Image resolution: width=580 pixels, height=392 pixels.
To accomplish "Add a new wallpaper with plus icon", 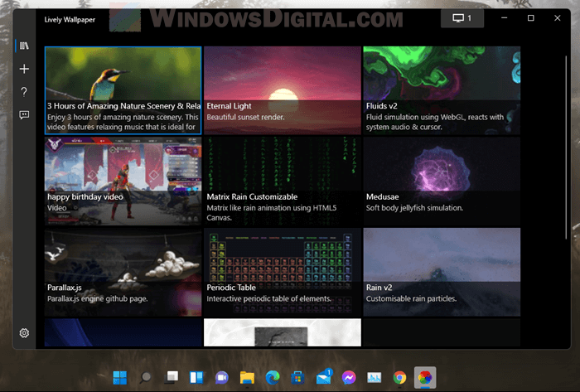I will click(24, 69).
